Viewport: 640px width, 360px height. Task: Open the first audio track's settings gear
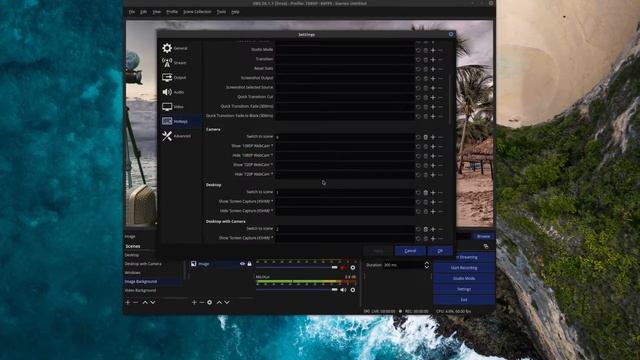click(353, 268)
